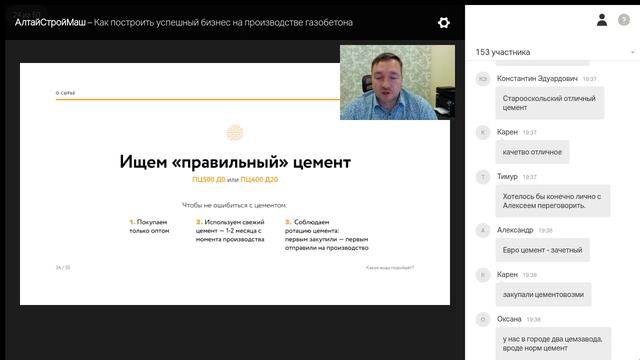
Task: Click slide point 'Соблюдаем ротацию цемента'
Action: 327,235
